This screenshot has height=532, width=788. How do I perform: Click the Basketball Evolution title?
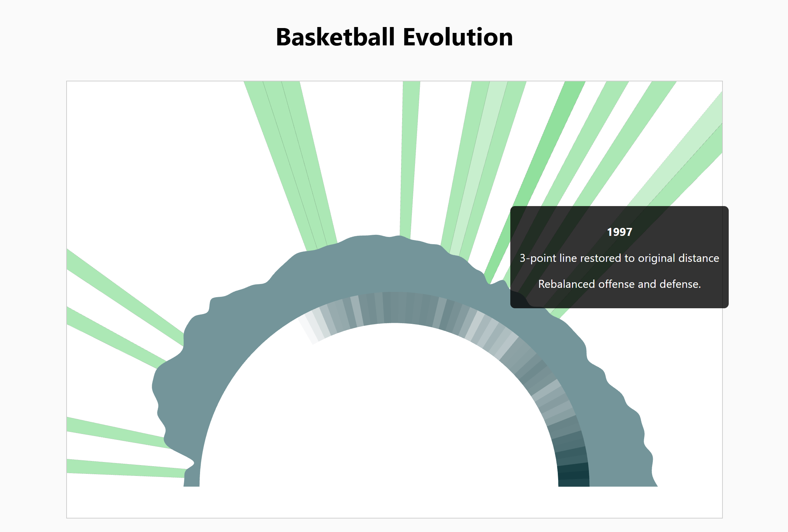pyautogui.click(x=394, y=37)
